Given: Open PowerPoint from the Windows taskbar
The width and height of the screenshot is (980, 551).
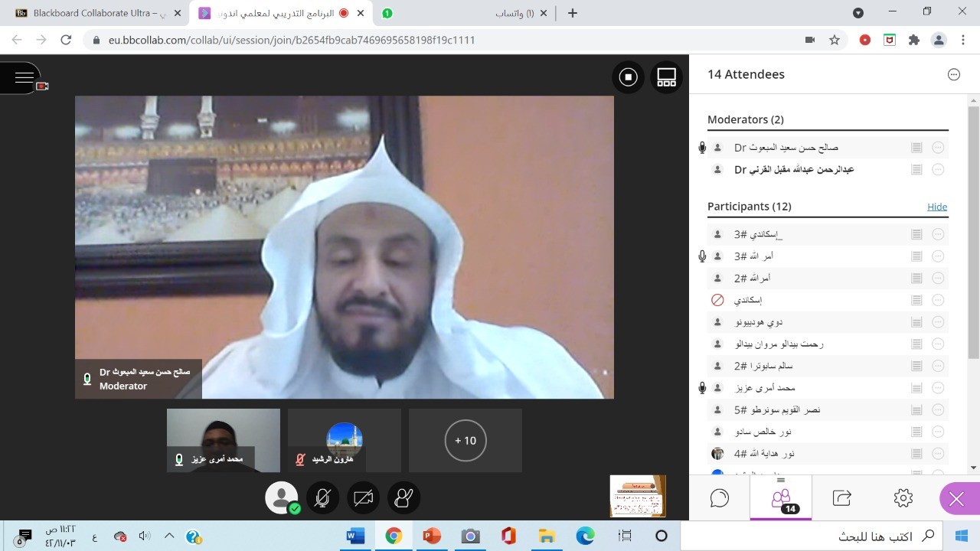Looking at the screenshot, I should click(x=432, y=536).
